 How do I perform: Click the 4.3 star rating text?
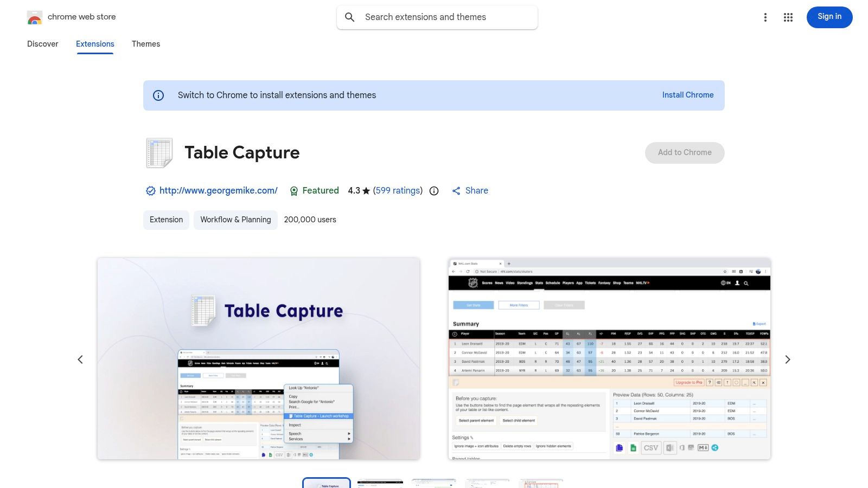[359, 191]
